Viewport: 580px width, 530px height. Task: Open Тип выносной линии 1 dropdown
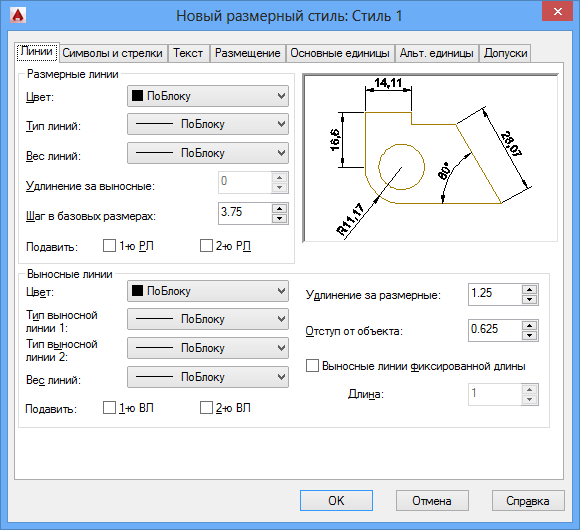point(208,319)
